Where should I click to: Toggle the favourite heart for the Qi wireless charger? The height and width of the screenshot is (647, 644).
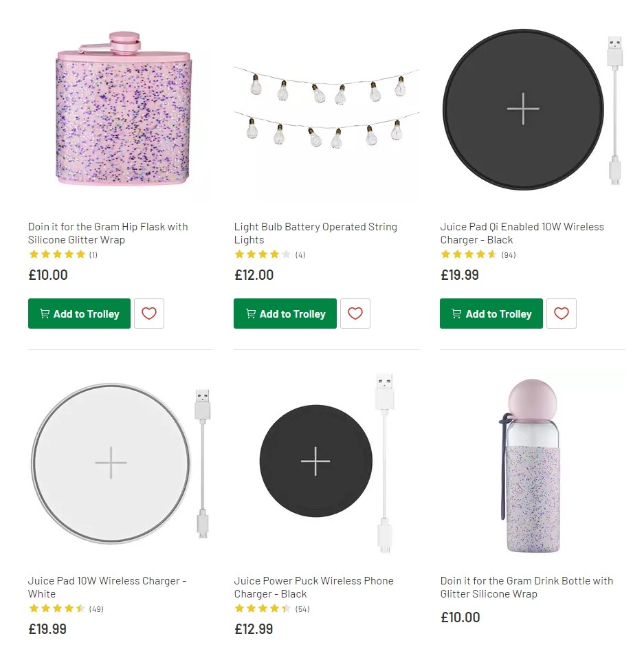562,314
